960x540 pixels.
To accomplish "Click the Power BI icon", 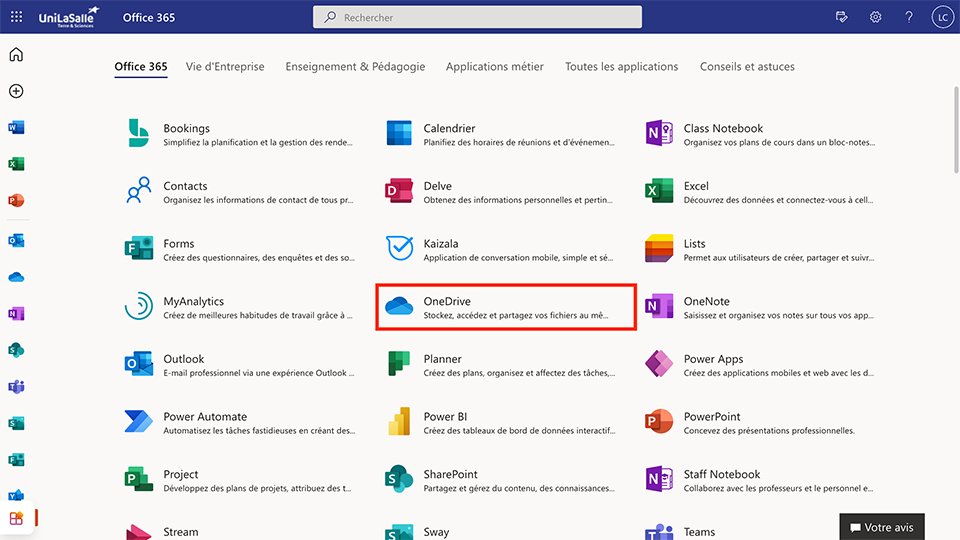I will [x=399, y=421].
